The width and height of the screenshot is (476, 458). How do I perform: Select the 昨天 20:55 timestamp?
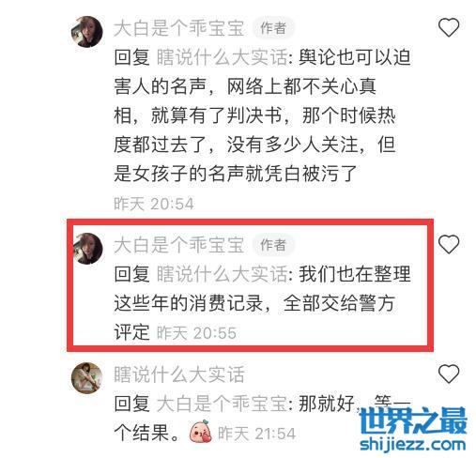[196, 333]
